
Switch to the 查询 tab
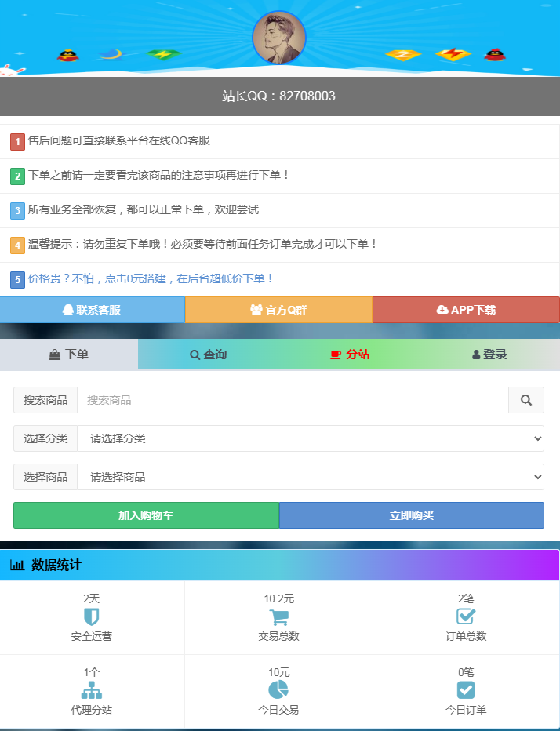[x=209, y=355]
